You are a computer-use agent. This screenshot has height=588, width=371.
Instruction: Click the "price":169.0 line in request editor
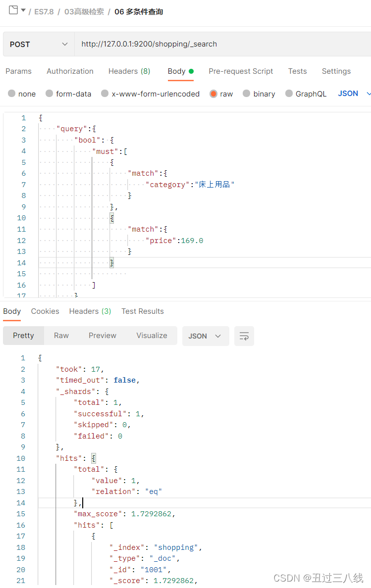point(174,241)
